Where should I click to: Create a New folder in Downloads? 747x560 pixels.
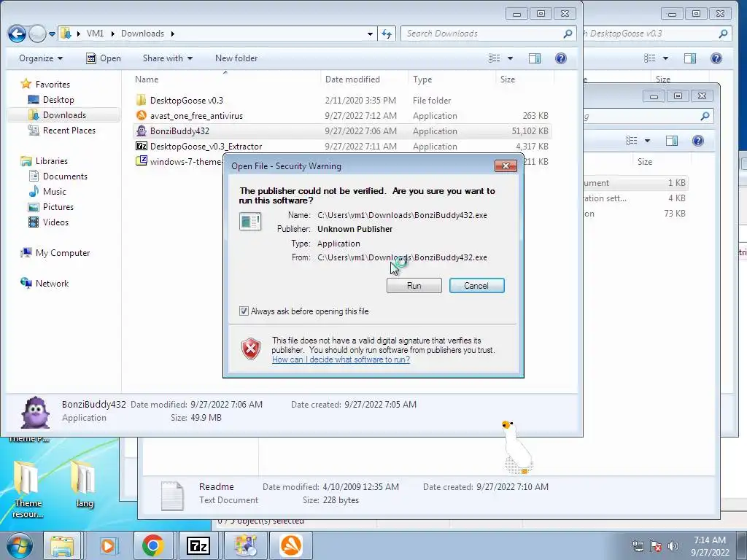click(236, 58)
